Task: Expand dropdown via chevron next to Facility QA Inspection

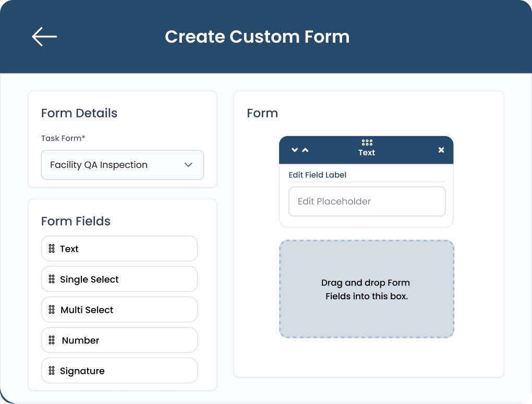Action: 188,165
